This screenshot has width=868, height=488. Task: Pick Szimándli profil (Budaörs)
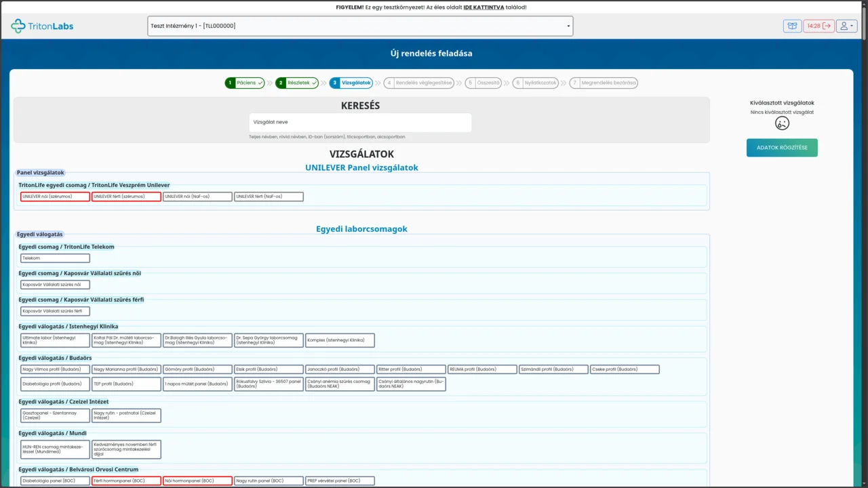(x=553, y=369)
